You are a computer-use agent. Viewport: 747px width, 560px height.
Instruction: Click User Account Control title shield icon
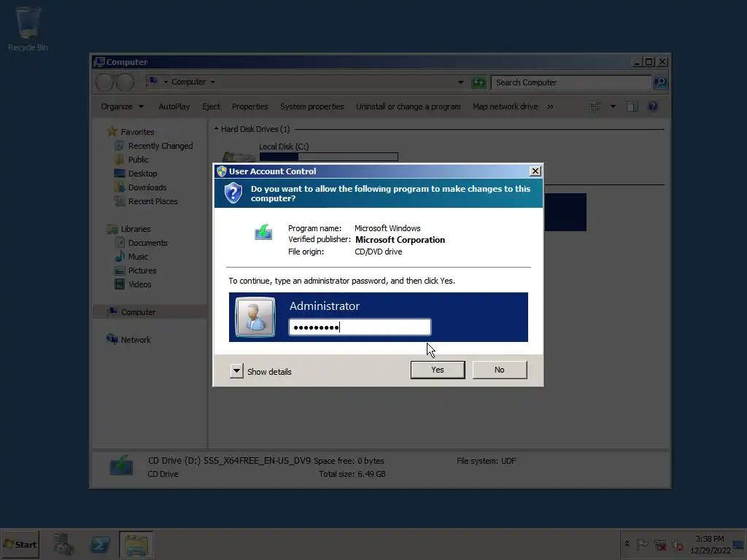click(x=221, y=171)
